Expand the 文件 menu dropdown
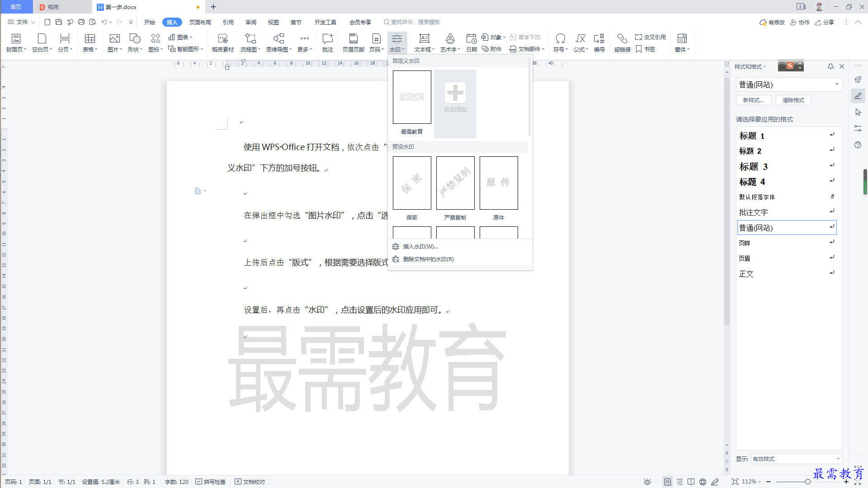 22,22
